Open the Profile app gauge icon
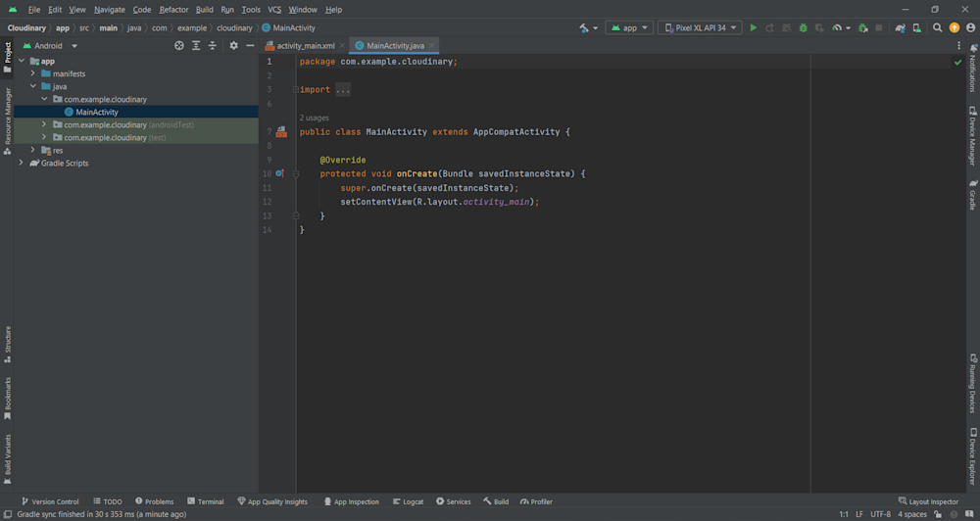 point(837,28)
